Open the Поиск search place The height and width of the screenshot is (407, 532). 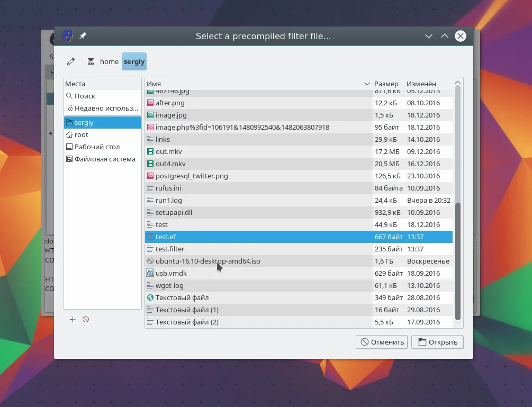pyautogui.click(x=85, y=96)
